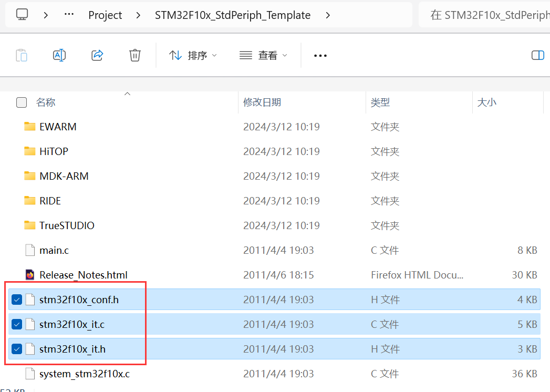Image resolution: width=550 pixels, height=392 pixels.
Task: Click the 2011/4/6 18:15 date cell
Action: [x=278, y=275]
